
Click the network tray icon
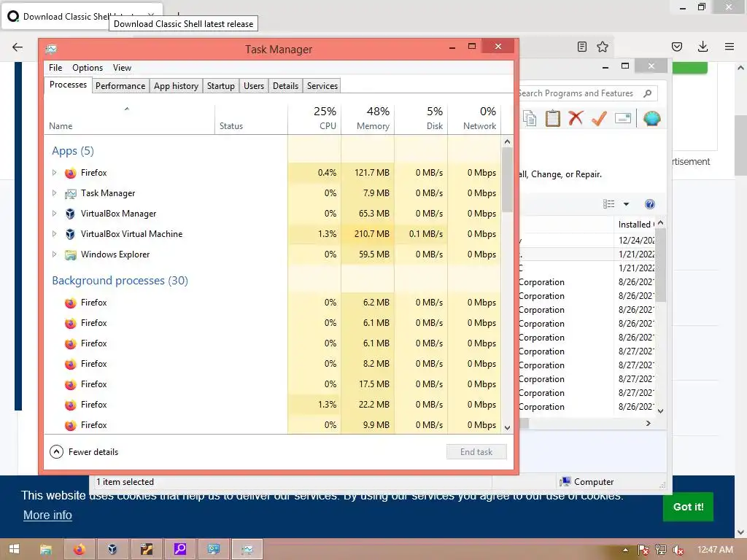[x=661, y=550]
